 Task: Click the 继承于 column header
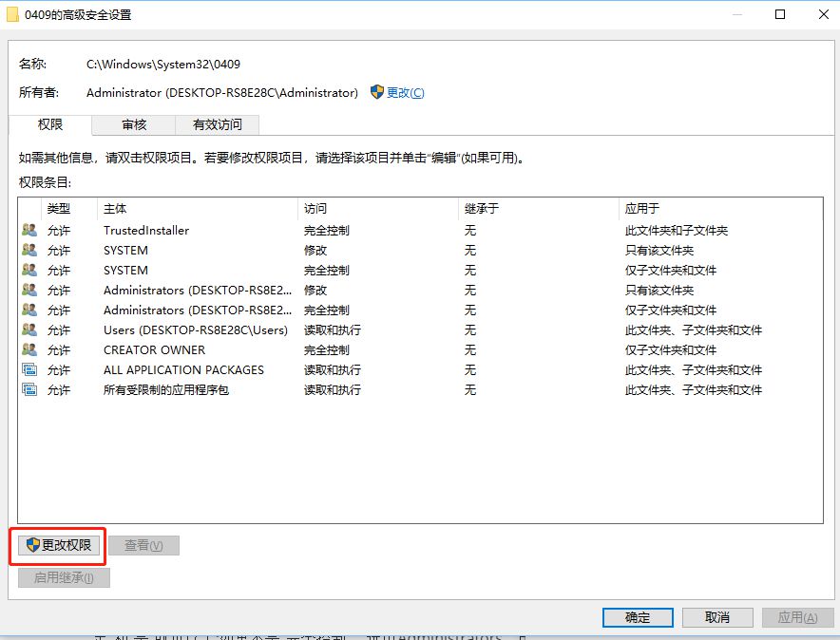pyautogui.click(x=481, y=208)
